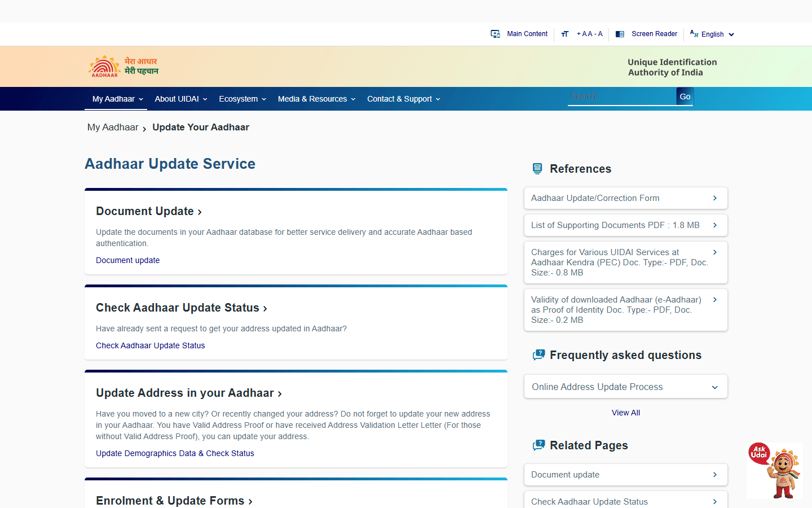Click Unique Identification Authority of India text
This screenshot has width=812, height=508.
[x=672, y=67]
